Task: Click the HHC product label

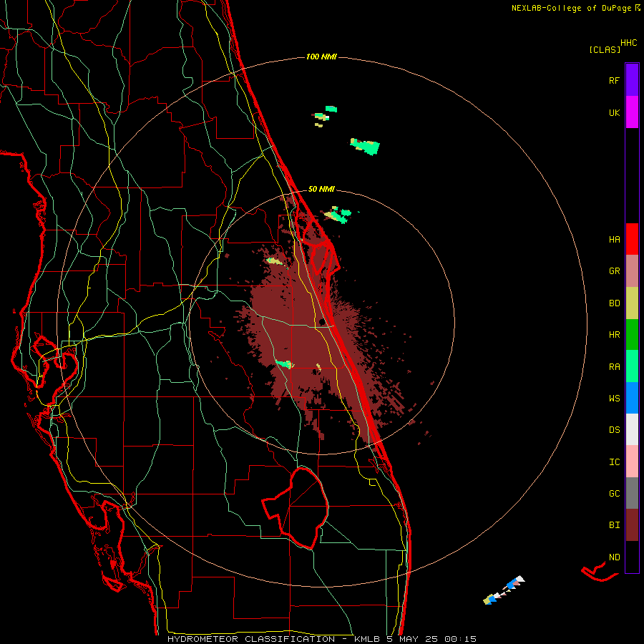Action: click(629, 43)
